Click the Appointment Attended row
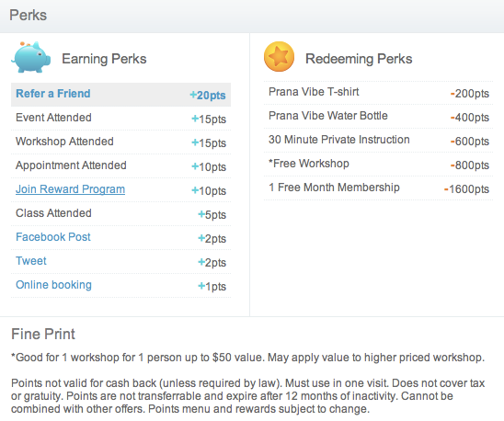The width and height of the screenshot is (504, 421). coord(120,165)
